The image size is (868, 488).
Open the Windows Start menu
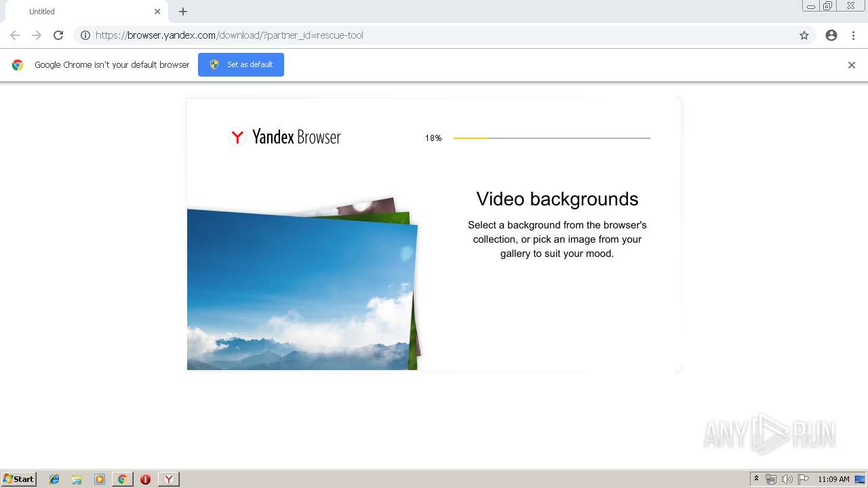(x=19, y=479)
